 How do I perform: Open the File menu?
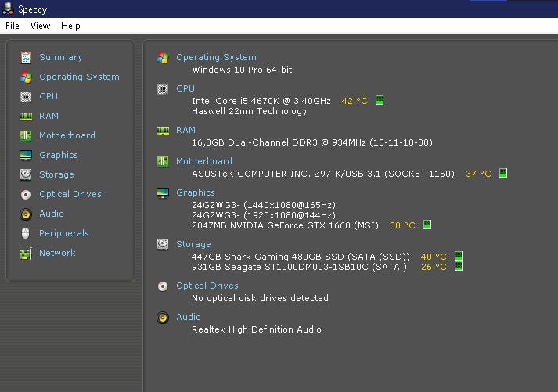[x=13, y=26]
